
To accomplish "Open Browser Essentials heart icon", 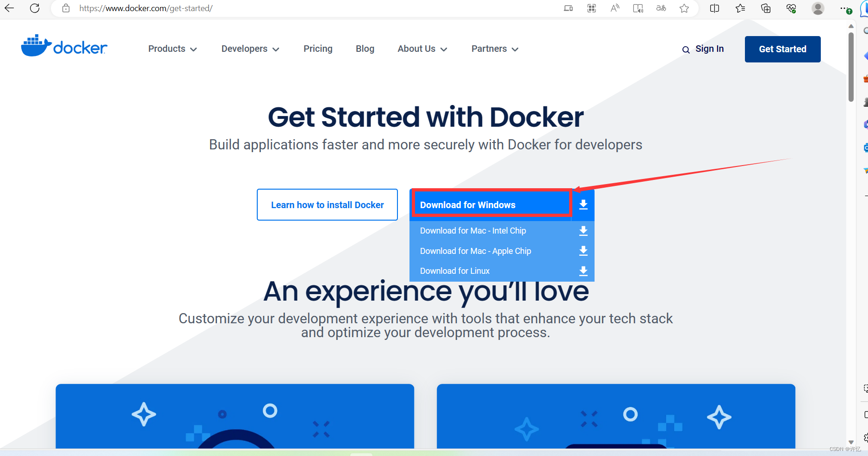I will [791, 8].
